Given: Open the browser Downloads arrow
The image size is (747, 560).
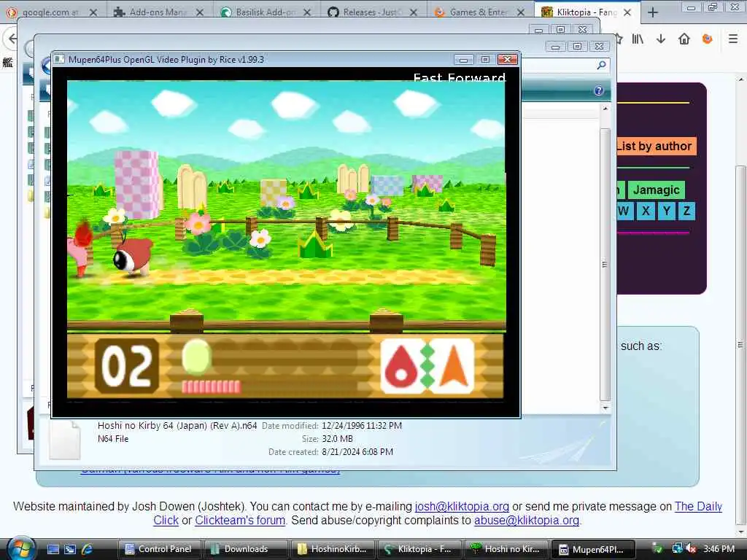Looking at the screenshot, I should pyautogui.click(x=661, y=39).
